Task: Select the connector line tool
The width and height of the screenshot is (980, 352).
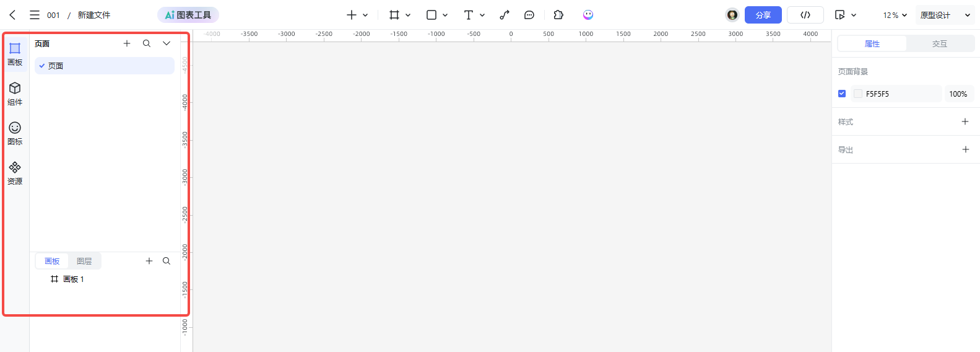Action: coord(505,15)
